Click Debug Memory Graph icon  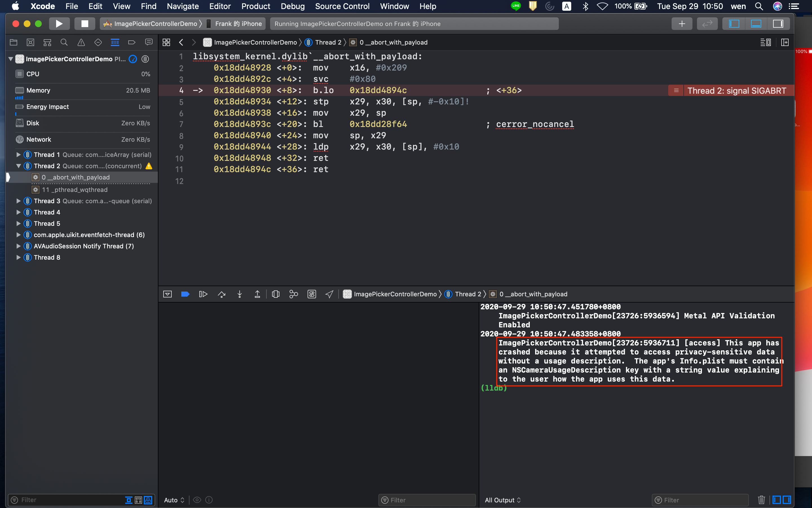pos(294,294)
